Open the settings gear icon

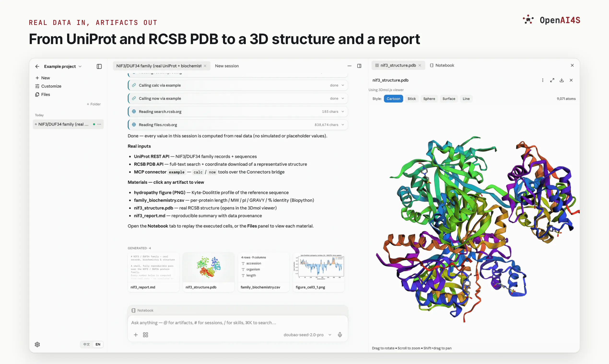pyautogui.click(x=37, y=344)
